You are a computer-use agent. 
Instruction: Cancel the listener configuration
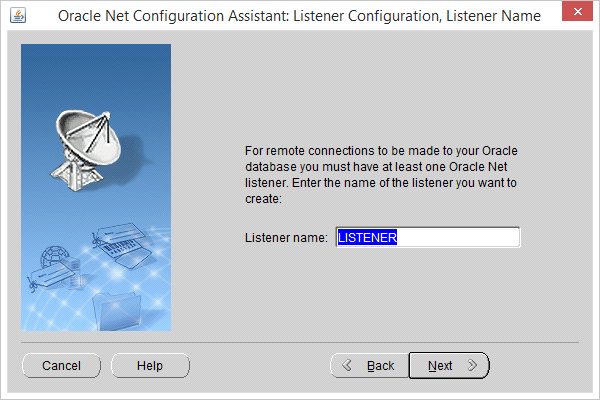(61, 366)
